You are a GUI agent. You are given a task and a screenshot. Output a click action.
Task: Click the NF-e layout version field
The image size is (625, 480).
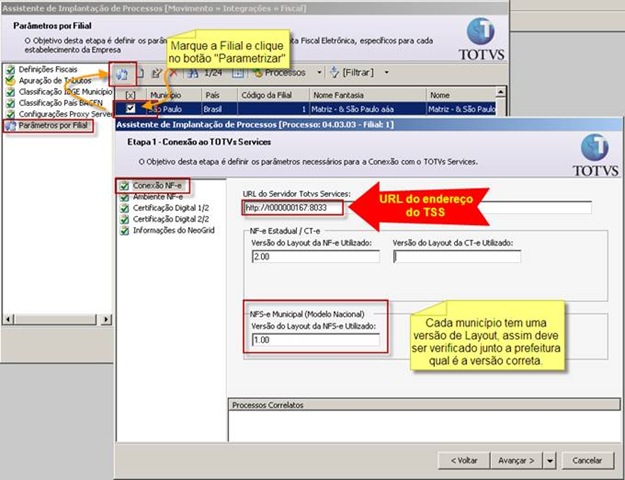click(x=316, y=257)
